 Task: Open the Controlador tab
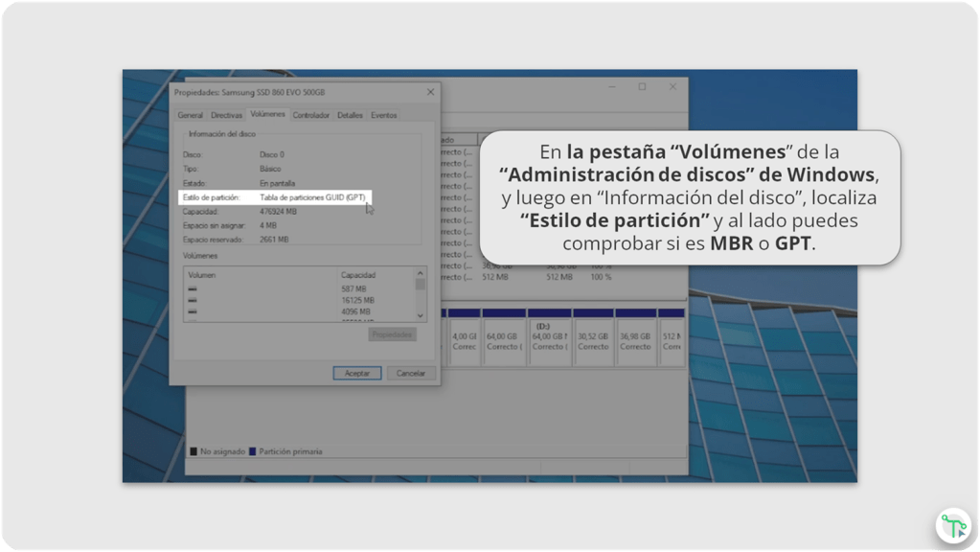point(311,114)
